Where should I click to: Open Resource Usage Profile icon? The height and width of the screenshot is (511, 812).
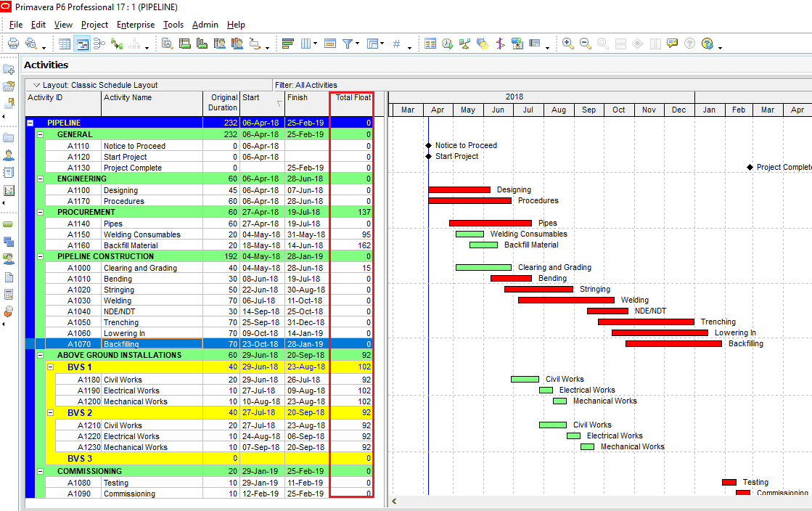point(237,44)
